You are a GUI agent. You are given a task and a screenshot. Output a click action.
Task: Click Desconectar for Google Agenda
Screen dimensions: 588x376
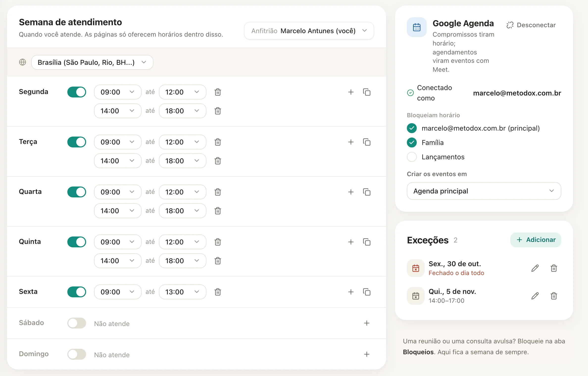[x=531, y=25]
